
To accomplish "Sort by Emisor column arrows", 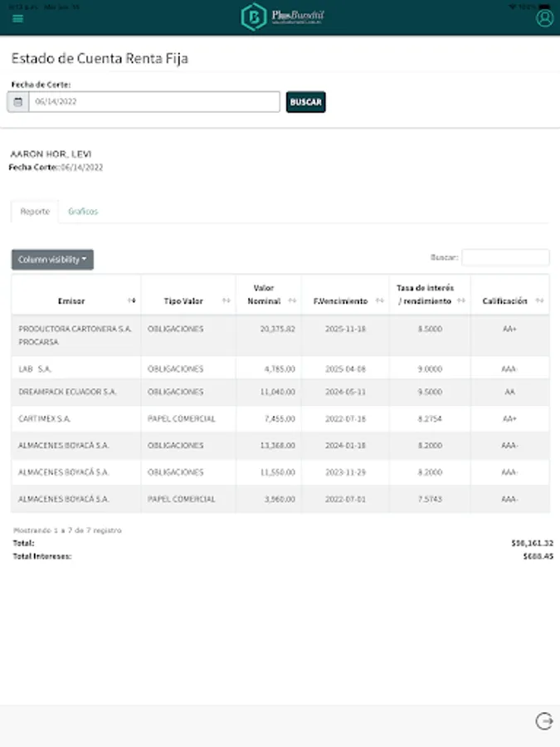I will click(131, 300).
